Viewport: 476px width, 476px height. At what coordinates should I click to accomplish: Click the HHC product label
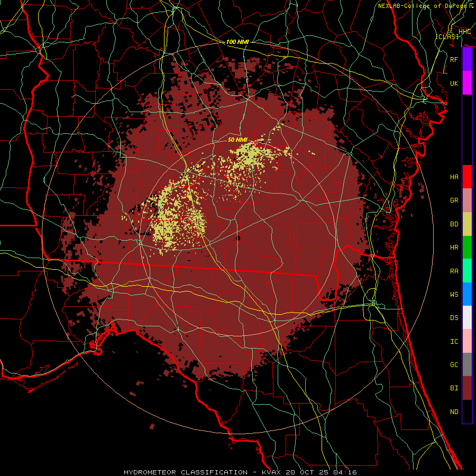click(x=464, y=32)
